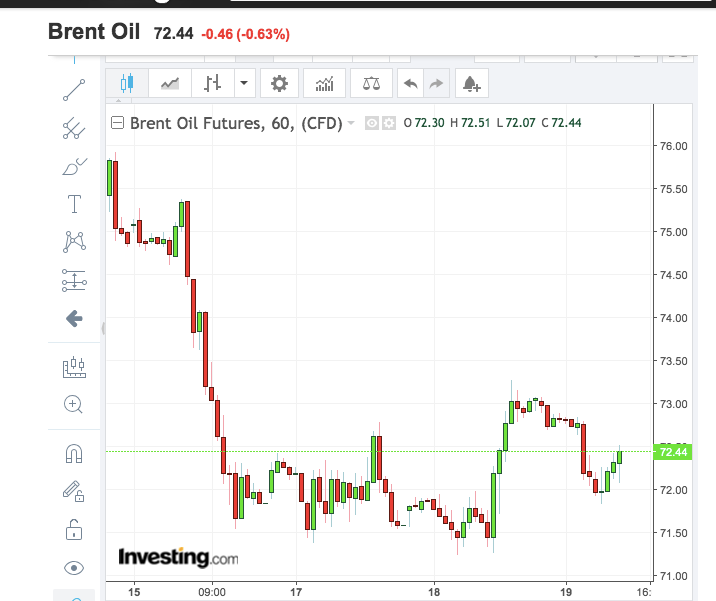Screen dimensions: 716x601
Task: Switch to bar chart type
Action: click(x=213, y=84)
